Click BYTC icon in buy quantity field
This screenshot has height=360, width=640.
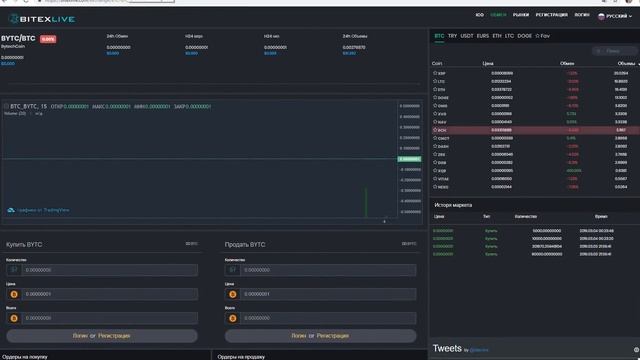(14, 270)
